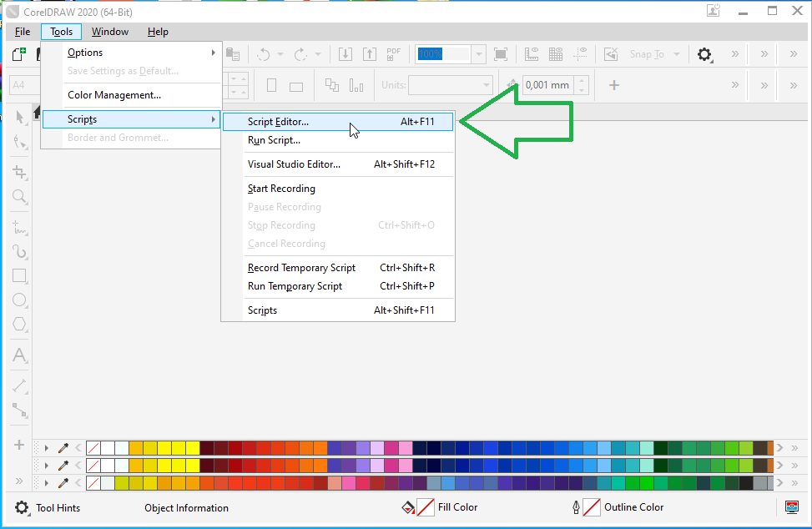The height and width of the screenshot is (529, 812).
Task: Open the Snap To dropdown
Action: [676, 54]
